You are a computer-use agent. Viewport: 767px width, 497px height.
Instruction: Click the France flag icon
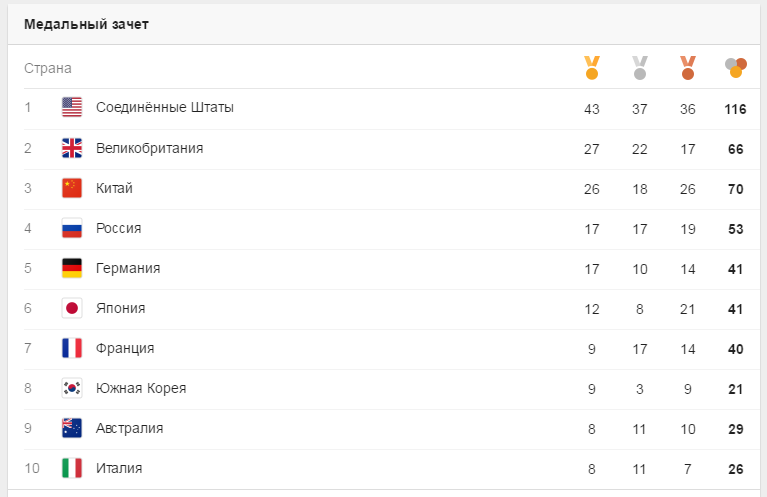coord(72,348)
